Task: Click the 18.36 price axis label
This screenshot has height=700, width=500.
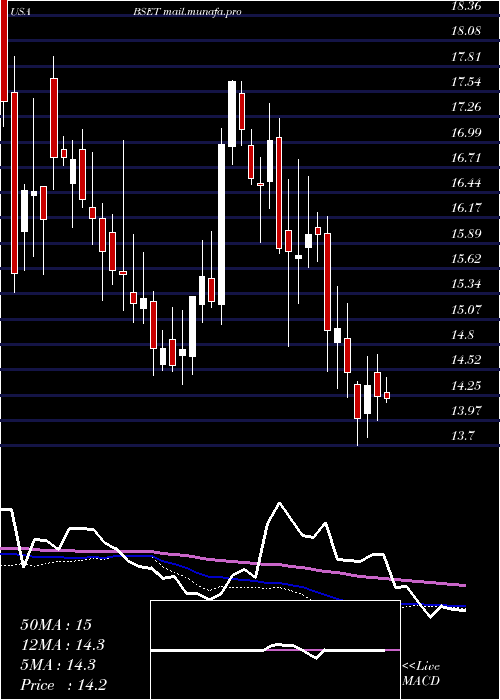Action: tap(467, 6)
